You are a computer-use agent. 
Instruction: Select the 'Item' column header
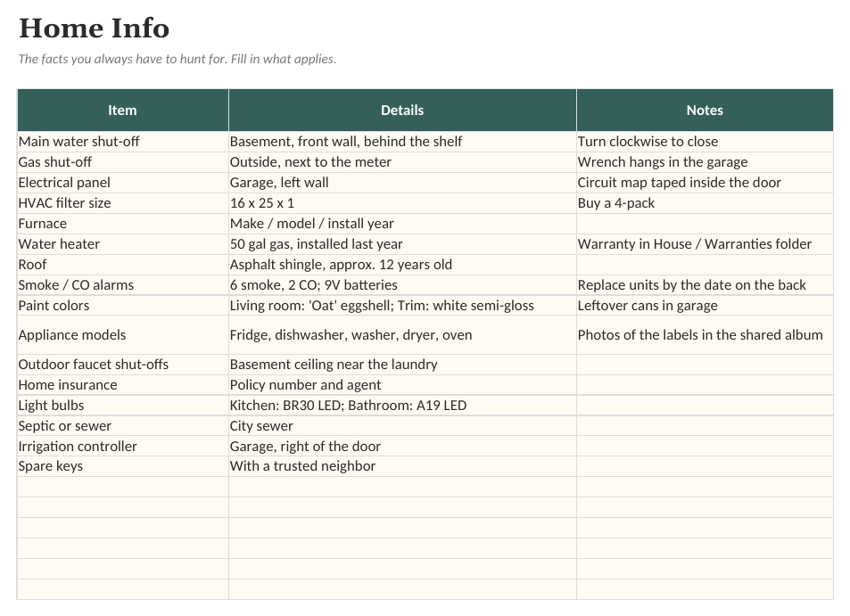(123, 111)
